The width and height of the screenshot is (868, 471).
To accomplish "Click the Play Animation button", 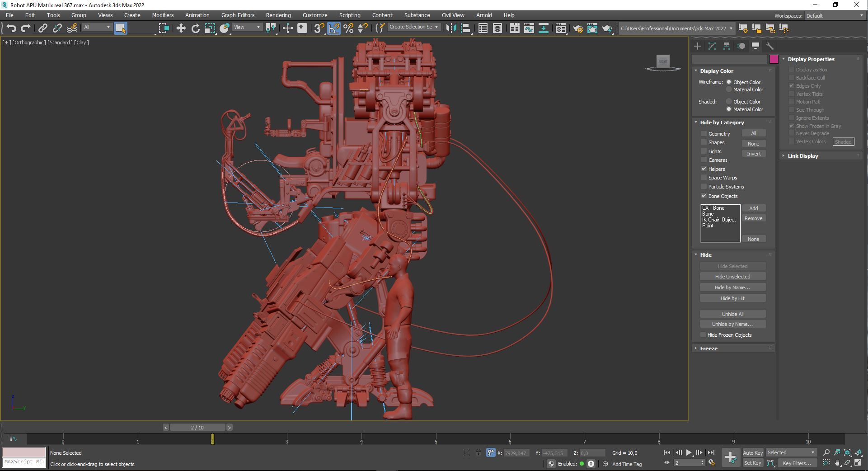I will (689, 452).
